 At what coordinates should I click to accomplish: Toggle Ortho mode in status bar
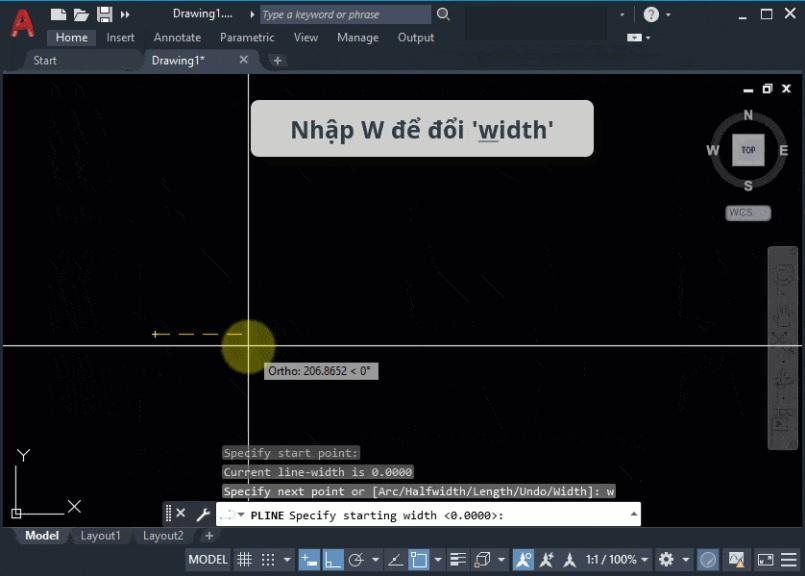(x=333, y=559)
